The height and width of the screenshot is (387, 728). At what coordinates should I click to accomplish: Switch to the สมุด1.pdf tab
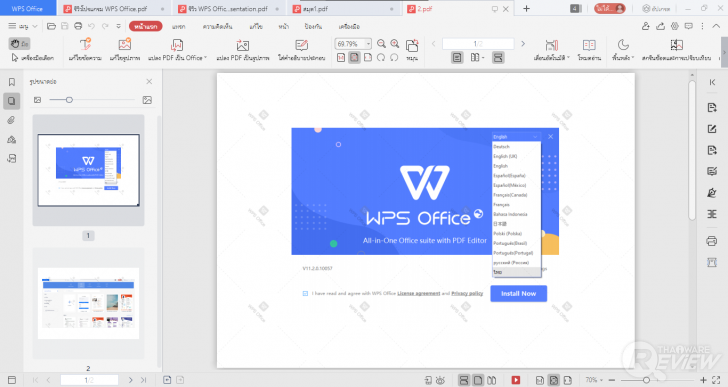coord(344,9)
